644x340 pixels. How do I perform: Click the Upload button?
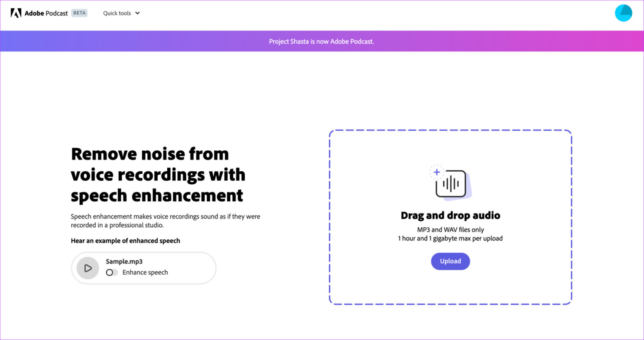coord(450,261)
